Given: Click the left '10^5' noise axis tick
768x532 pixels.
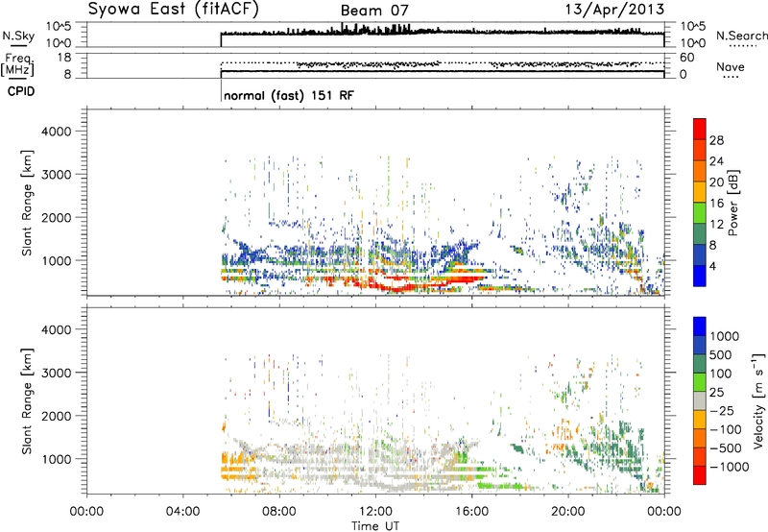Looking at the screenshot, I should 59,26.
